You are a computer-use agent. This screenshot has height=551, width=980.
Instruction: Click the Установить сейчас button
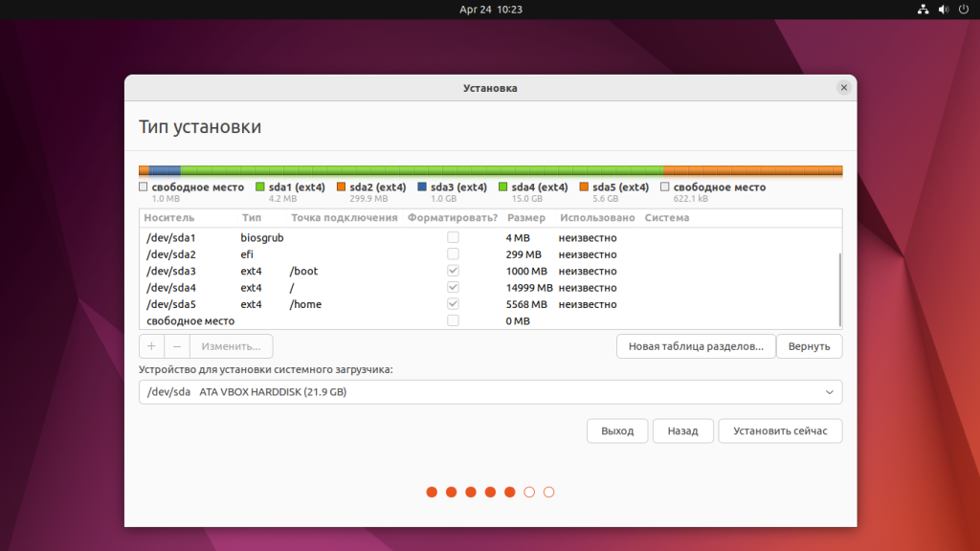tap(780, 431)
